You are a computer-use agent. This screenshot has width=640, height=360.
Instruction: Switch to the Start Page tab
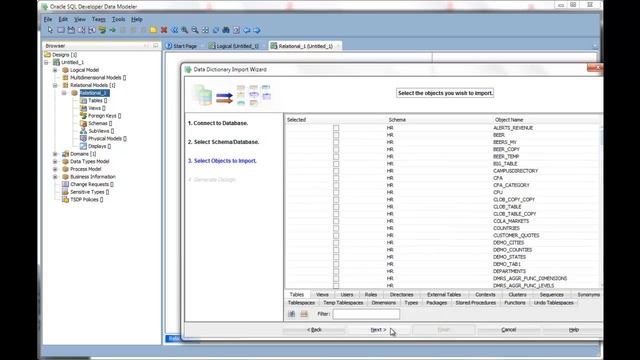(x=182, y=46)
